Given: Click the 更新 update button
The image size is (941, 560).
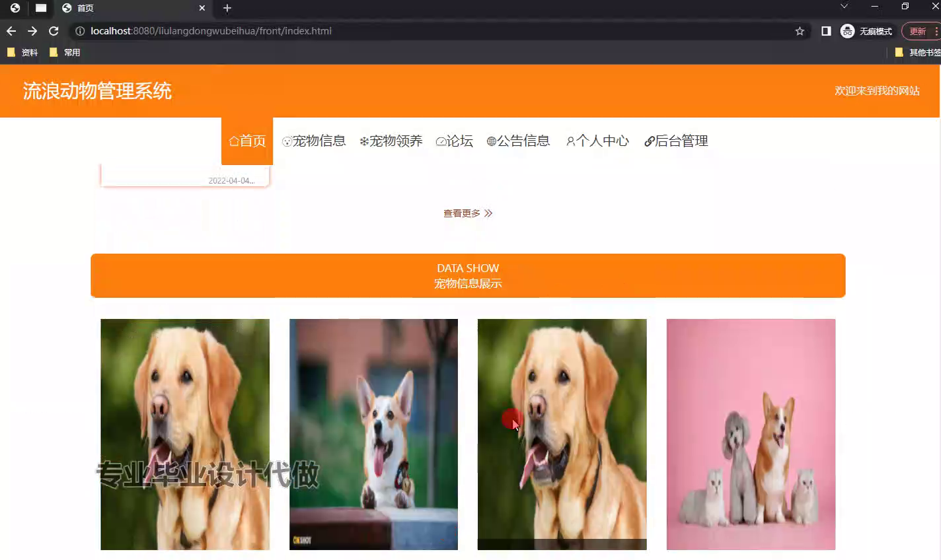Looking at the screenshot, I should pos(918,31).
